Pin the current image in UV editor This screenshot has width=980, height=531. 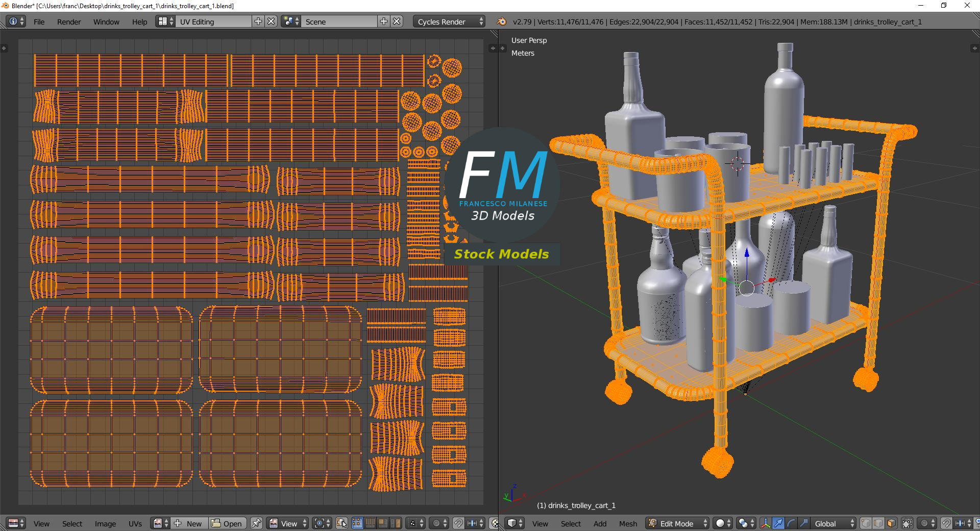tap(256, 523)
